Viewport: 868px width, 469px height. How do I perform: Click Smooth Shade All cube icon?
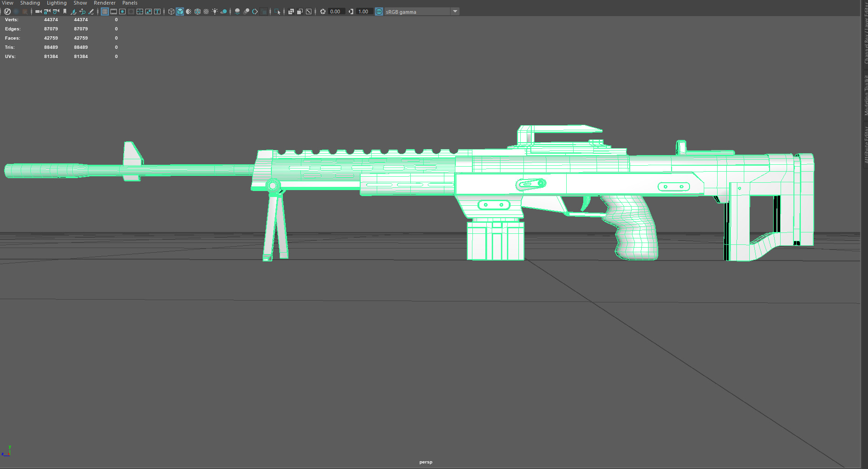180,12
